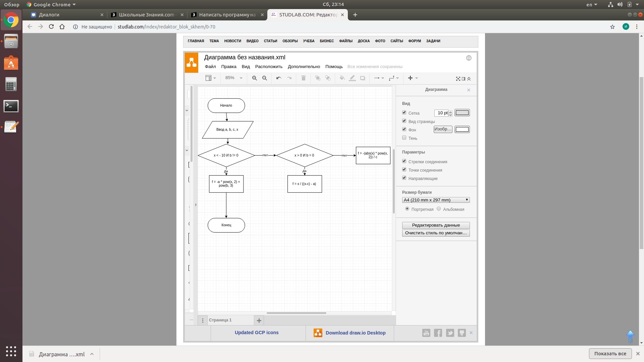Click the Редактировать данные button
The width and height of the screenshot is (644, 362).
436,225
